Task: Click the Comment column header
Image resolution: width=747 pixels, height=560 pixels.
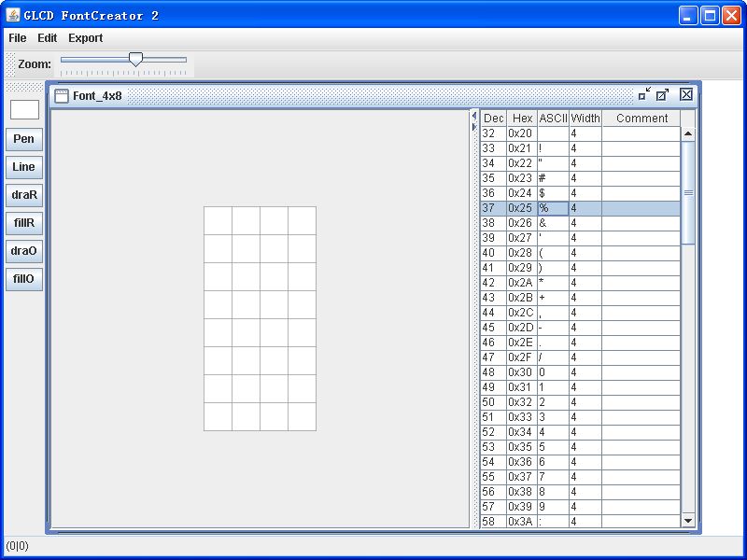Action: coord(641,119)
